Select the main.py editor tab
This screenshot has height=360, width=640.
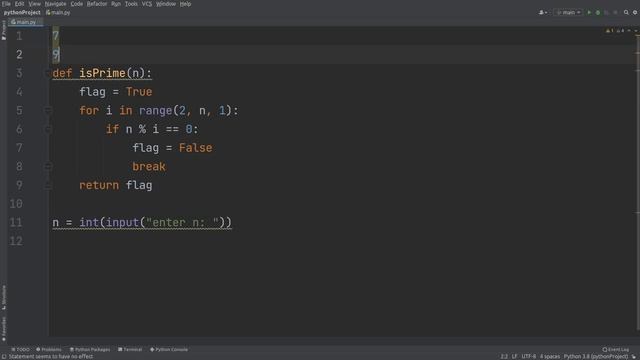pyautogui.click(x=25, y=22)
